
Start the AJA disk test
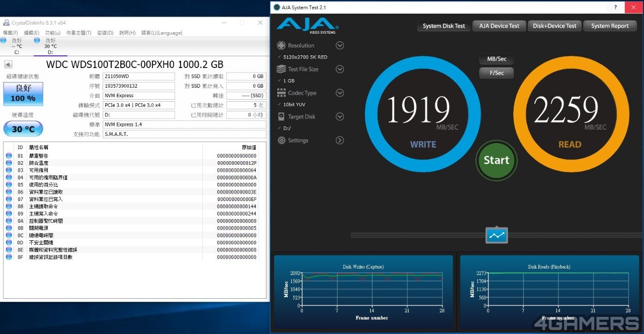click(x=497, y=160)
